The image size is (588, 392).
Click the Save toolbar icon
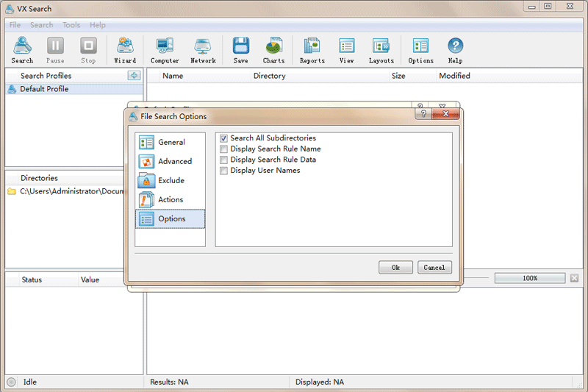pyautogui.click(x=240, y=50)
